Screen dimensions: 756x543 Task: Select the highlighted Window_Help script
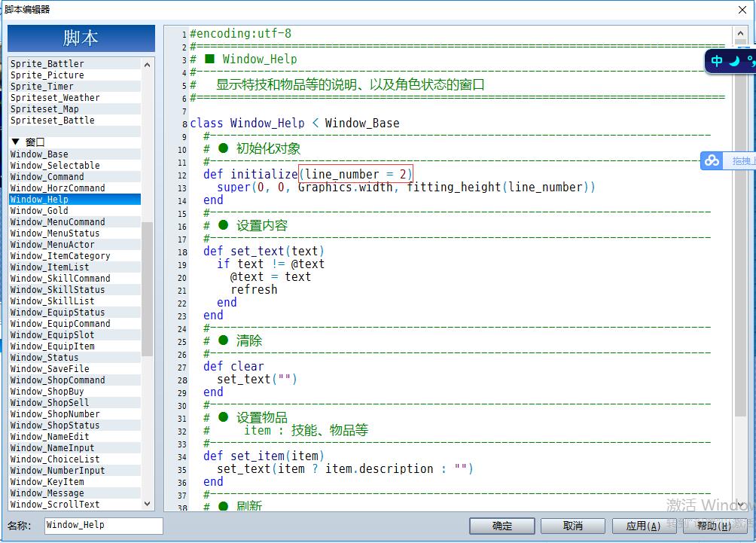pos(75,200)
